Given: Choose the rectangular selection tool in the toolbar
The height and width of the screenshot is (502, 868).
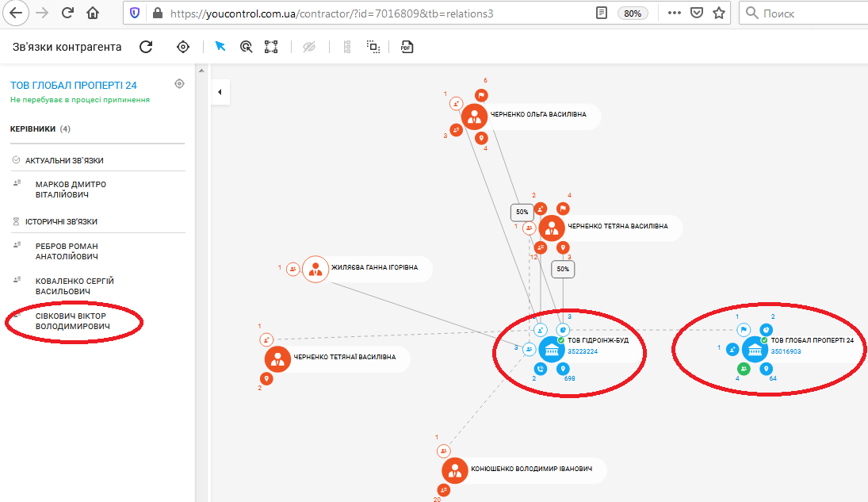Looking at the screenshot, I should pos(271,47).
